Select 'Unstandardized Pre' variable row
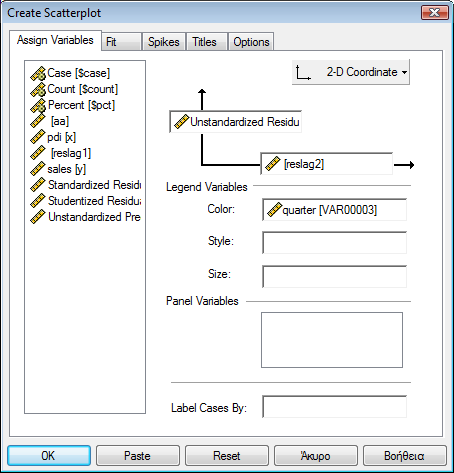 tap(85, 217)
